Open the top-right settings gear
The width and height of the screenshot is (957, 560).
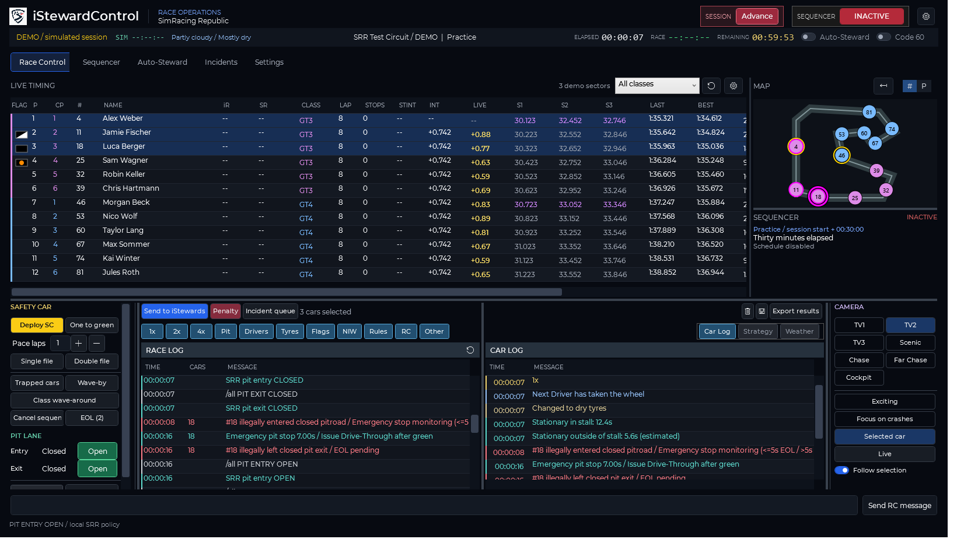pos(926,16)
